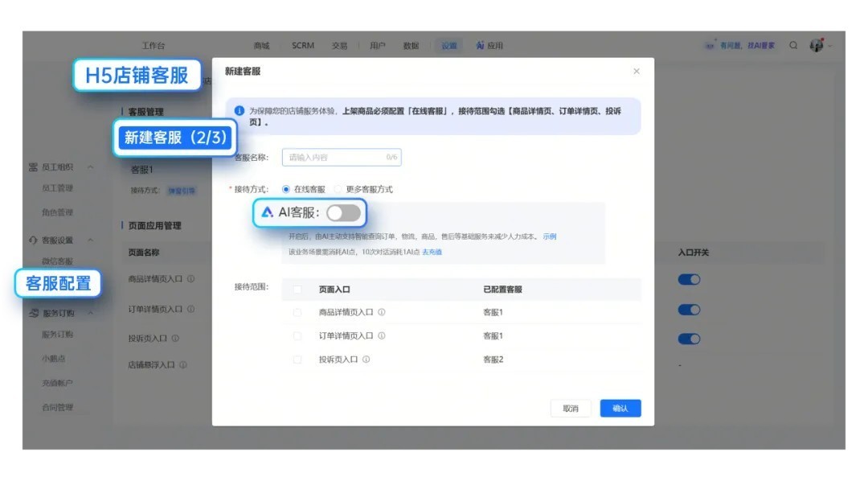Image resolution: width=868 pixels, height=481 pixels.
Task: Check the 投诉页入口 row checkbox
Action: 297,360
